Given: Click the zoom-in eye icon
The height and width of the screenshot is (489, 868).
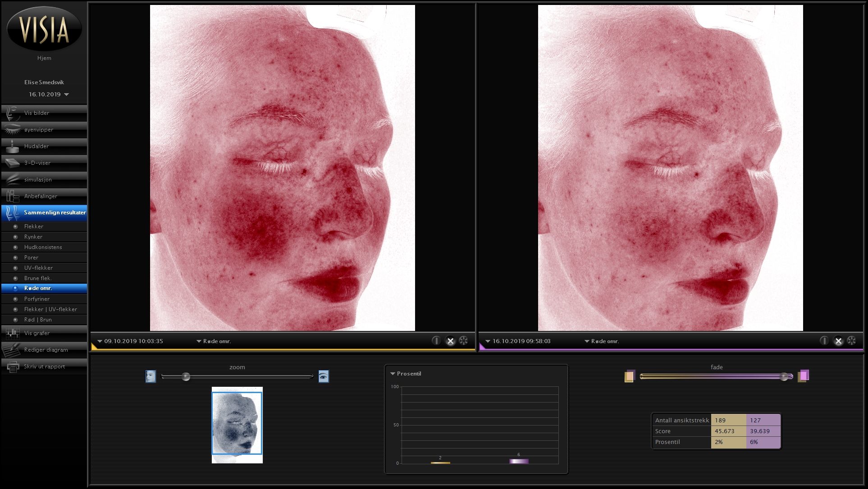Looking at the screenshot, I should [x=324, y=376].
